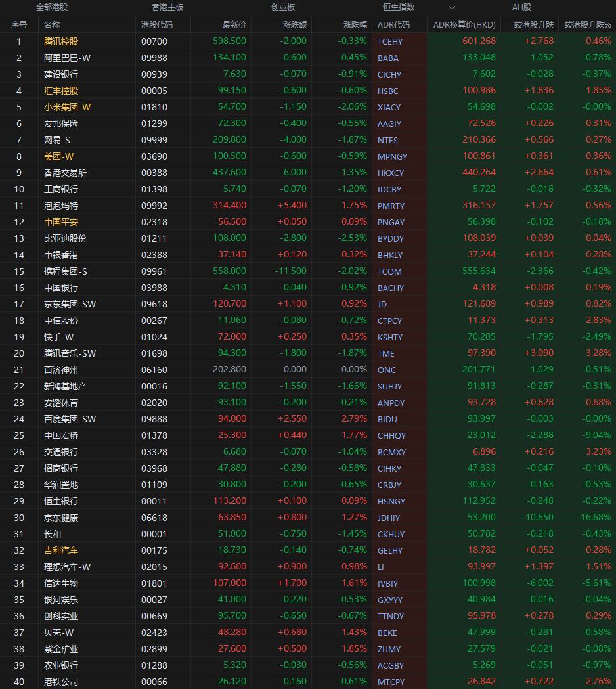
Task: Select the BIDU ADR code cell
Action: click(x=387, y=419)
